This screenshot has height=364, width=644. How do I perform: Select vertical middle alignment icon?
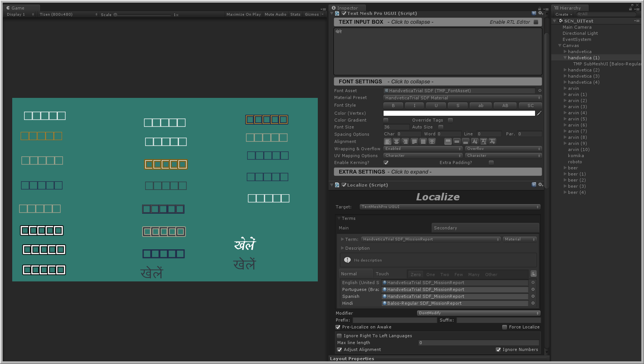click(x=457, y=141)
